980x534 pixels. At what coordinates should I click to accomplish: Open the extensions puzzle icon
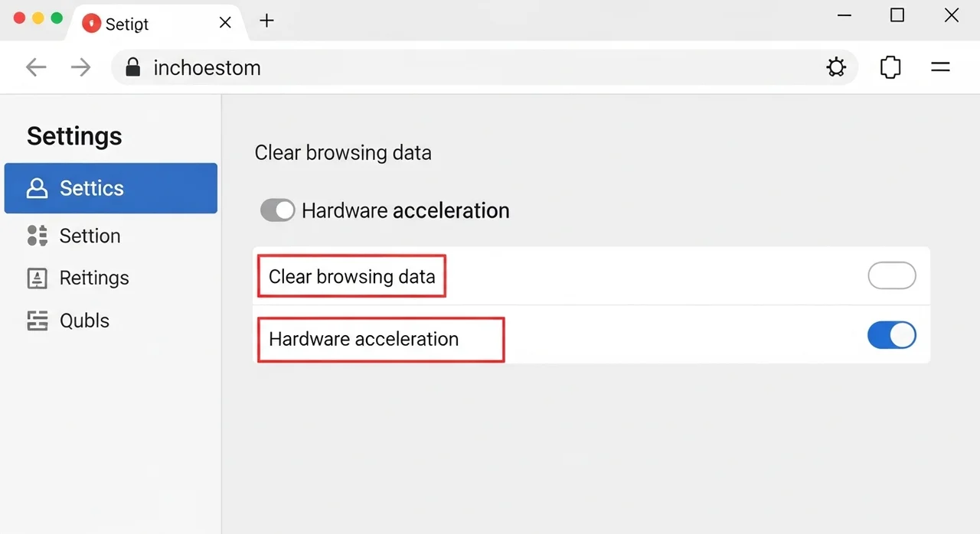tap(890, 67)
